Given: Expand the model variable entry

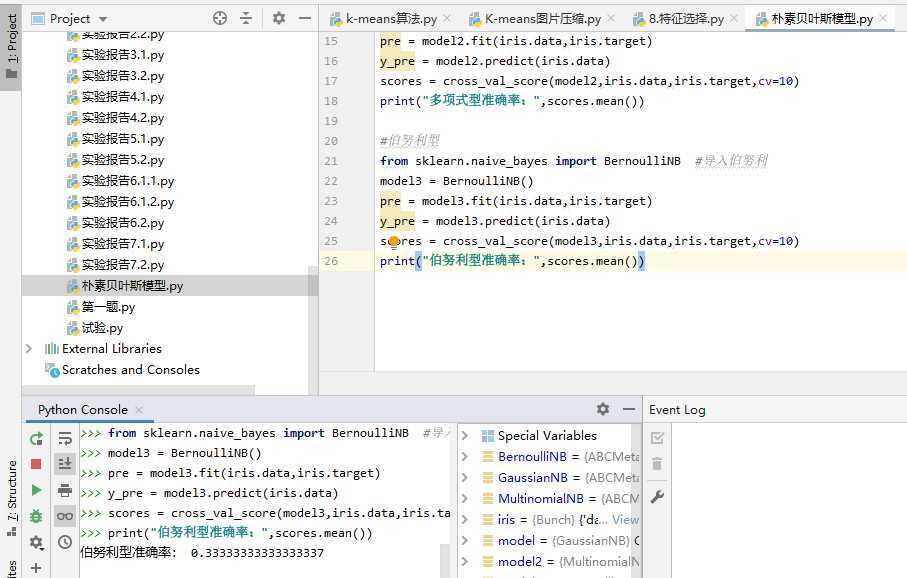Looking at the screenshot, I should tap(465, 540).
